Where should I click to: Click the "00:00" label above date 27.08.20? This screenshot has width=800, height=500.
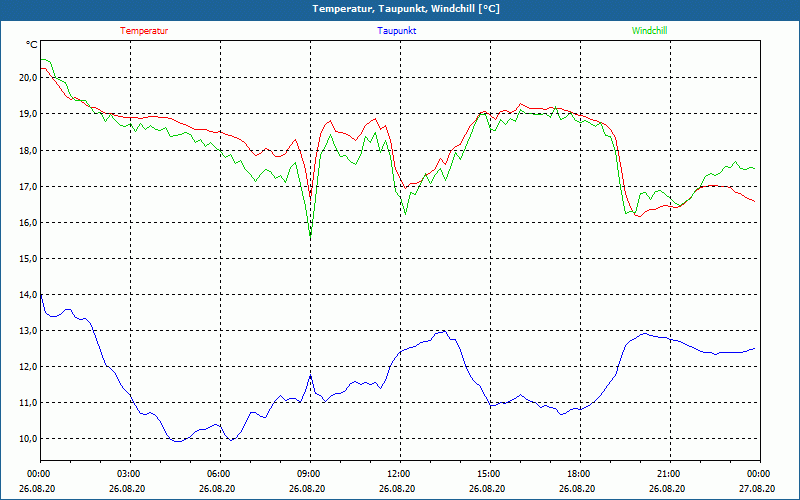[757, 474]
